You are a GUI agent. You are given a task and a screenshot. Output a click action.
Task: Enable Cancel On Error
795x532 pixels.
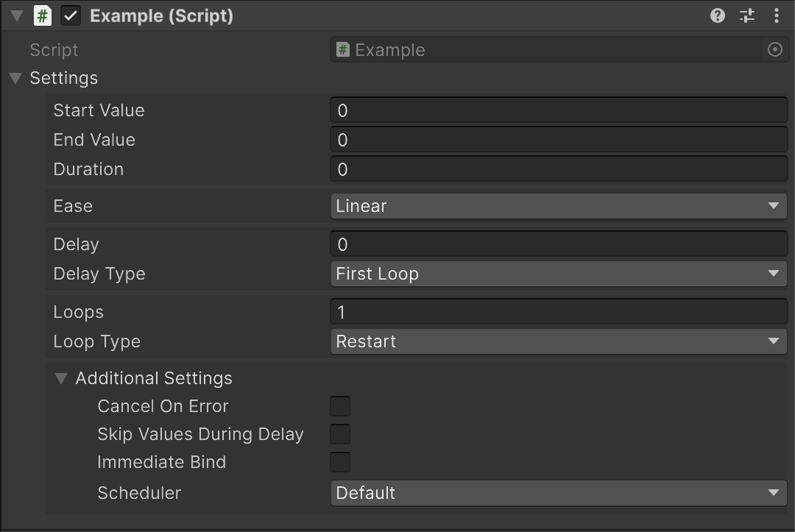tap(340, 405)
